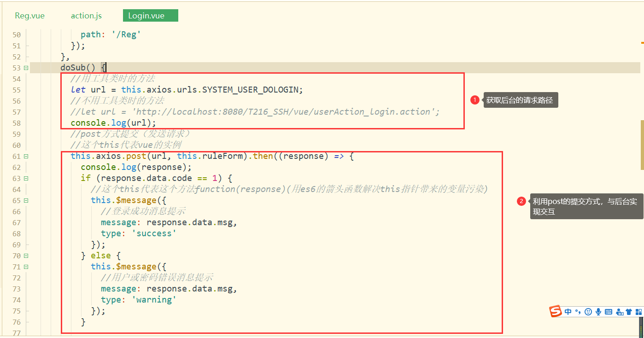Click the comment '//用户或密码错误消息提示'
The width and height of the screenshot is (644, 338).
point(157,278)
